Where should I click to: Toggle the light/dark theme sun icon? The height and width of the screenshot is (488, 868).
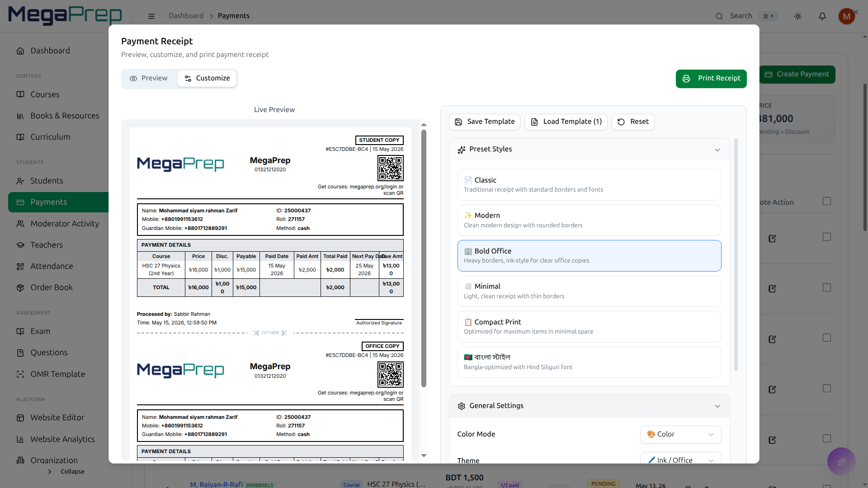point(798,16)
